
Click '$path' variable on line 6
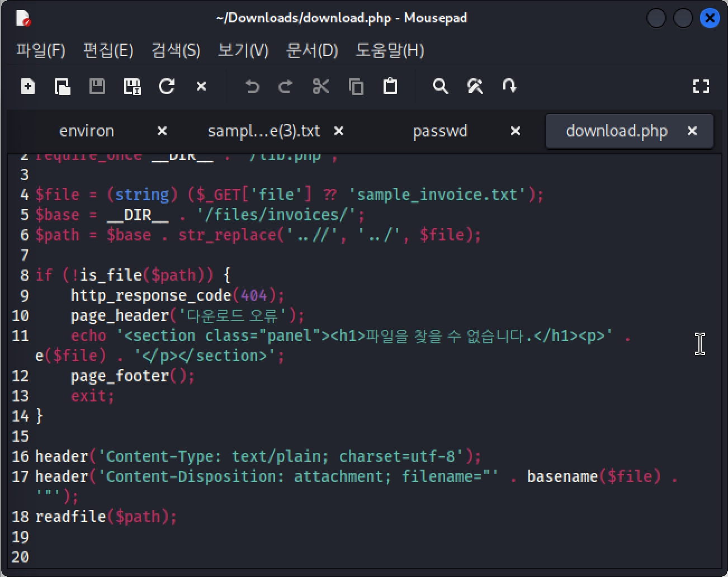58,235
